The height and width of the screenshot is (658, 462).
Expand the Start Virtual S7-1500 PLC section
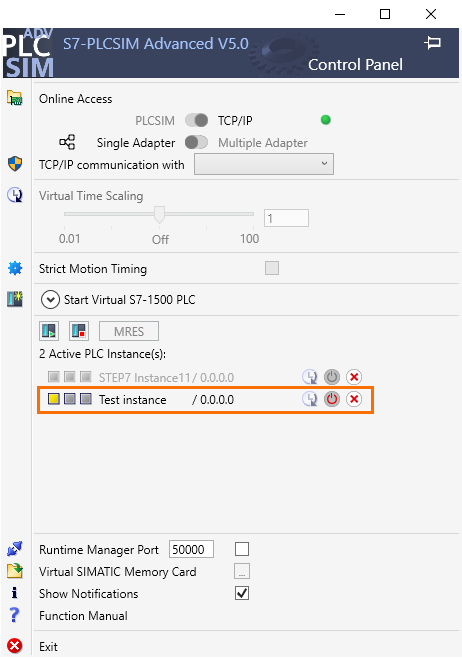[x=50, y=300]
